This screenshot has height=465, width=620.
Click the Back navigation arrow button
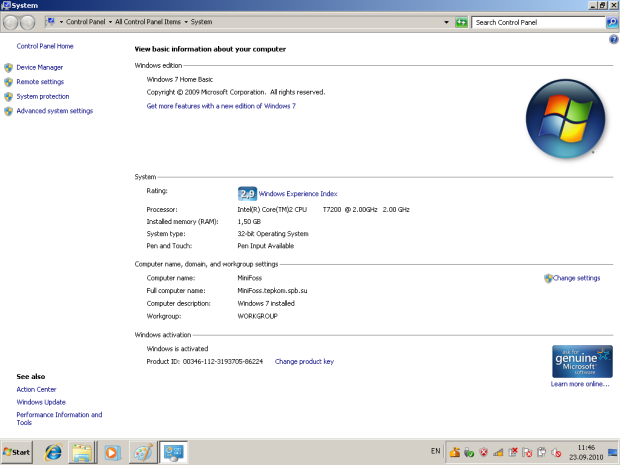(11, 23)
